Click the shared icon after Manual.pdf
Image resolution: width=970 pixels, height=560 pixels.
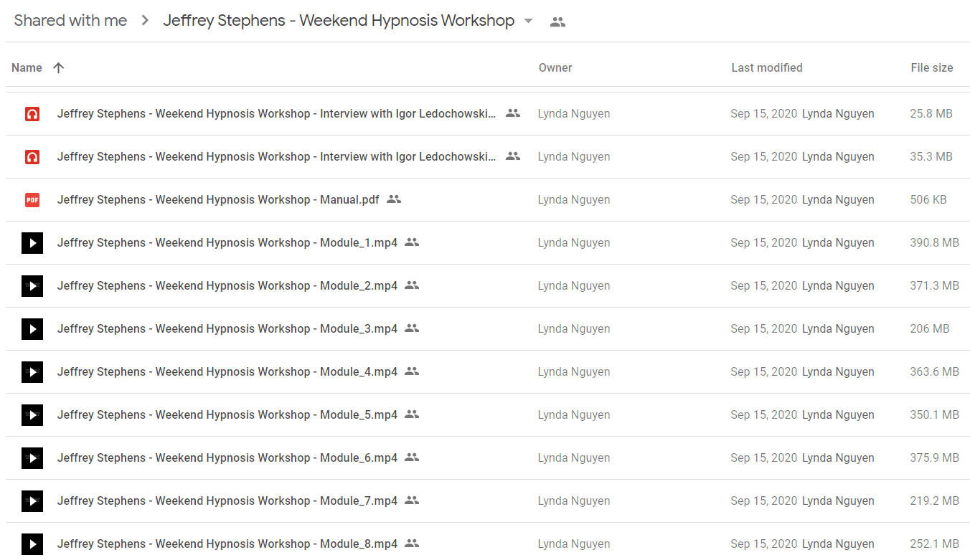click(394, 199)
